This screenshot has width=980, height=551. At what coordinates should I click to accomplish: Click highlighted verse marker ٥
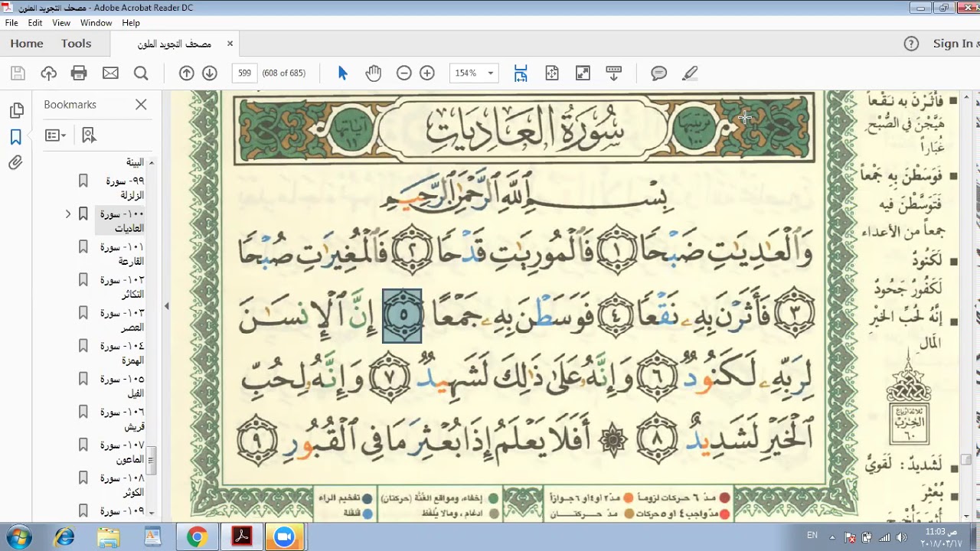coord(403,316)
